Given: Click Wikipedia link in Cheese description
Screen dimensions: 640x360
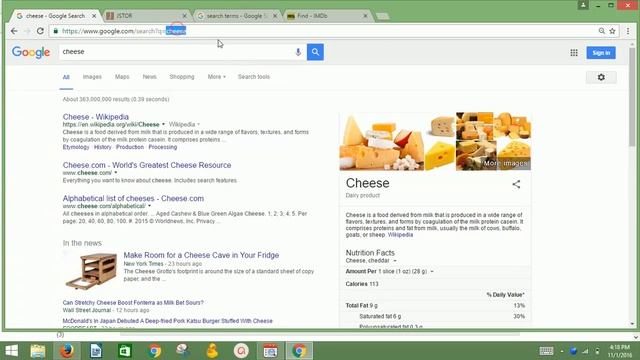Looking at the screenshot, I should click(400, 235).
